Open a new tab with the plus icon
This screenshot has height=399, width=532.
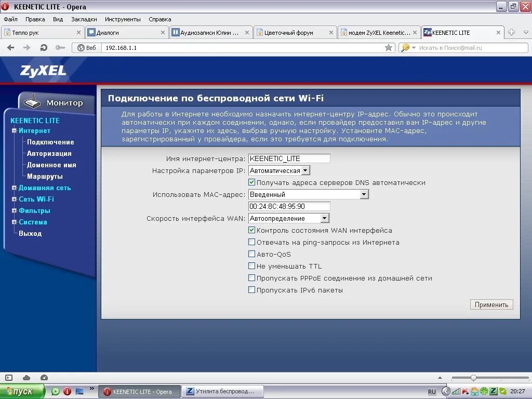pos(512,32)
